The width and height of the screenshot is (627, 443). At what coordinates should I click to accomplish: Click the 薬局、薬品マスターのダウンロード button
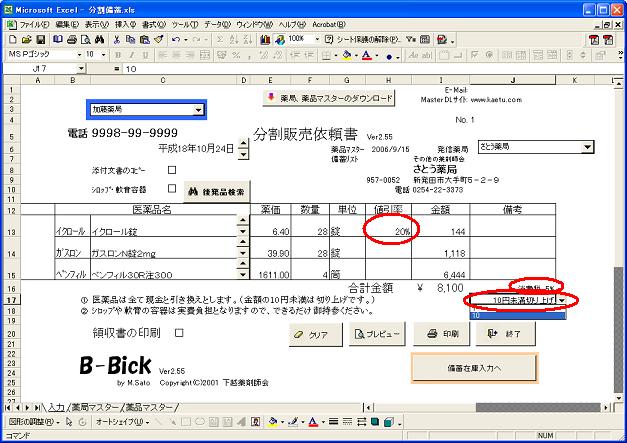click(x=328, y=98)
